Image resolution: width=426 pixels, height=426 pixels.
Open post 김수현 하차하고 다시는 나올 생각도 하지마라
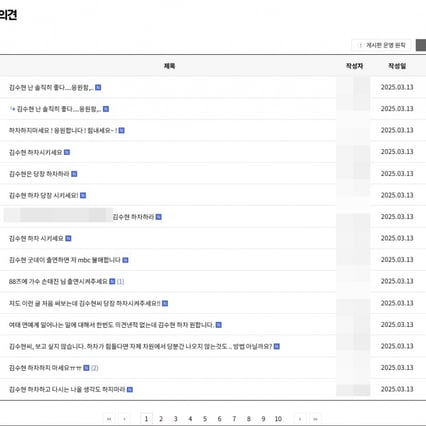point(67,389)
